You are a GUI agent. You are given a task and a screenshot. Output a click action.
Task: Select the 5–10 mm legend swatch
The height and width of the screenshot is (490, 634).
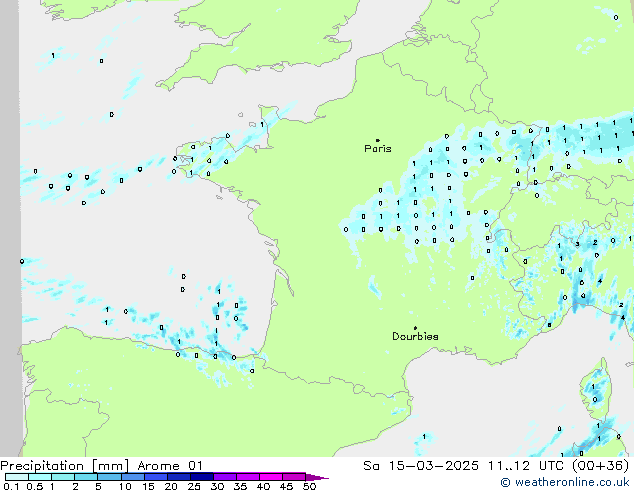109,477
